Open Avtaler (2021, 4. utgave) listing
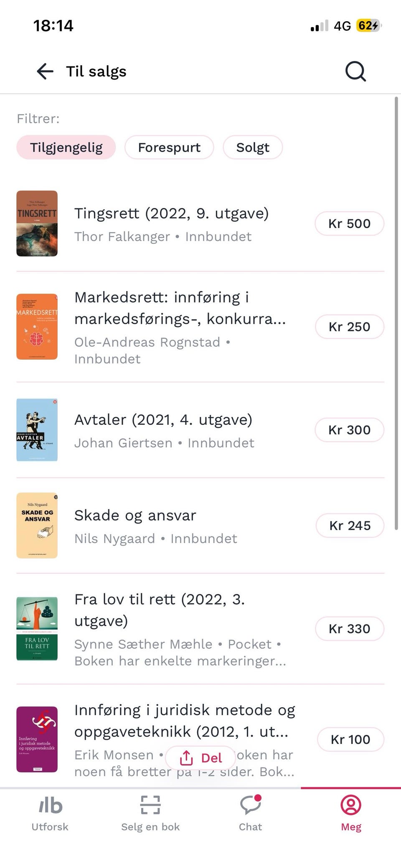401x868 pixels. 163,420
